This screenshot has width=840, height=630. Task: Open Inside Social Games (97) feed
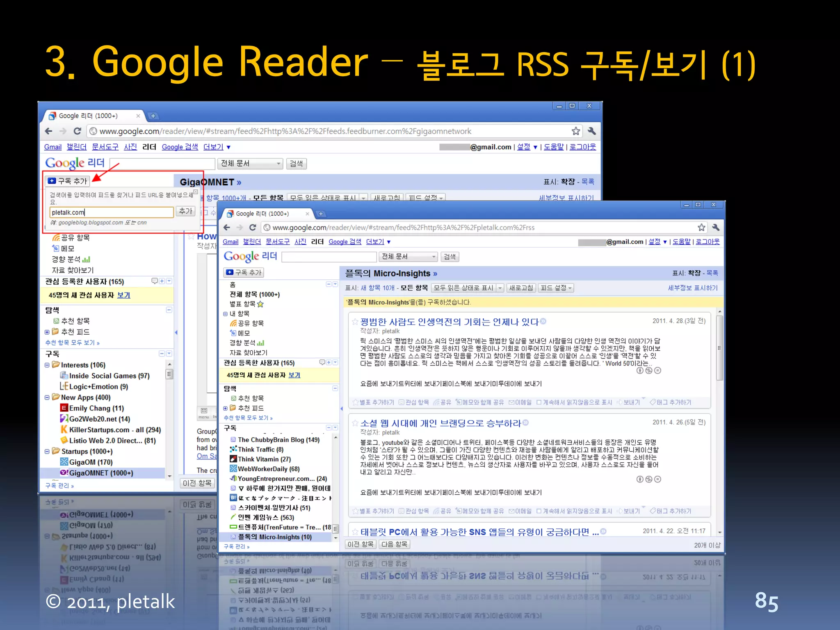pos(109,376)
